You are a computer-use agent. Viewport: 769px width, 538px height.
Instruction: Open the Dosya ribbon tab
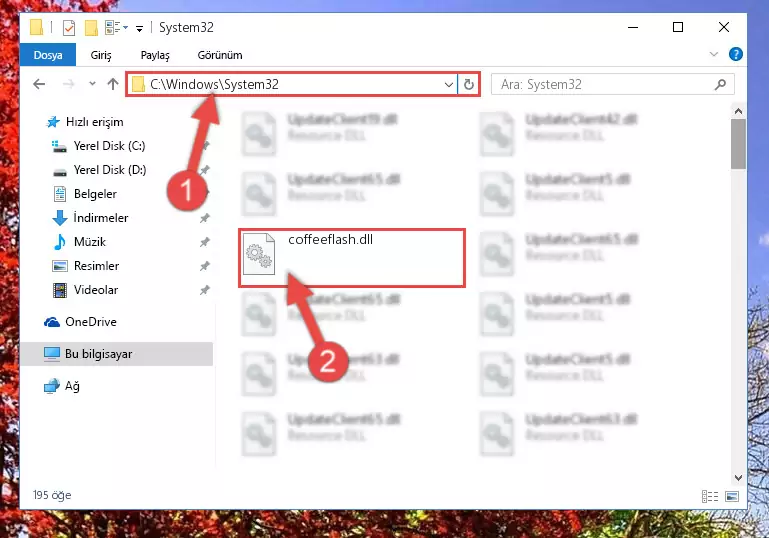[48, 55]
